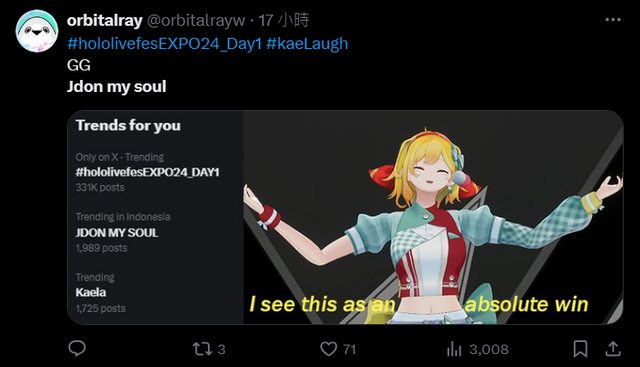View post analytics bar chart icon
The height and width of the screenshot is (367, 640).
(x=454, y=349)
